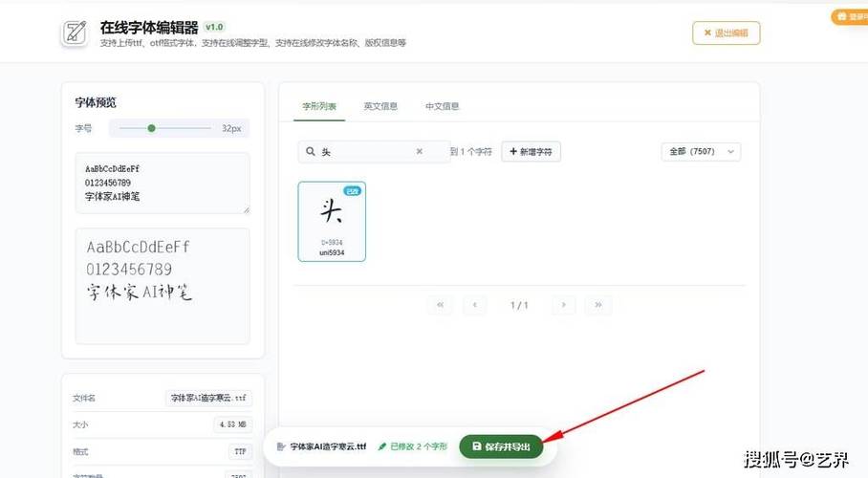Click the gift icon at top right corner
This screenshot has width=868, height=478.
[x=842, y=16]
